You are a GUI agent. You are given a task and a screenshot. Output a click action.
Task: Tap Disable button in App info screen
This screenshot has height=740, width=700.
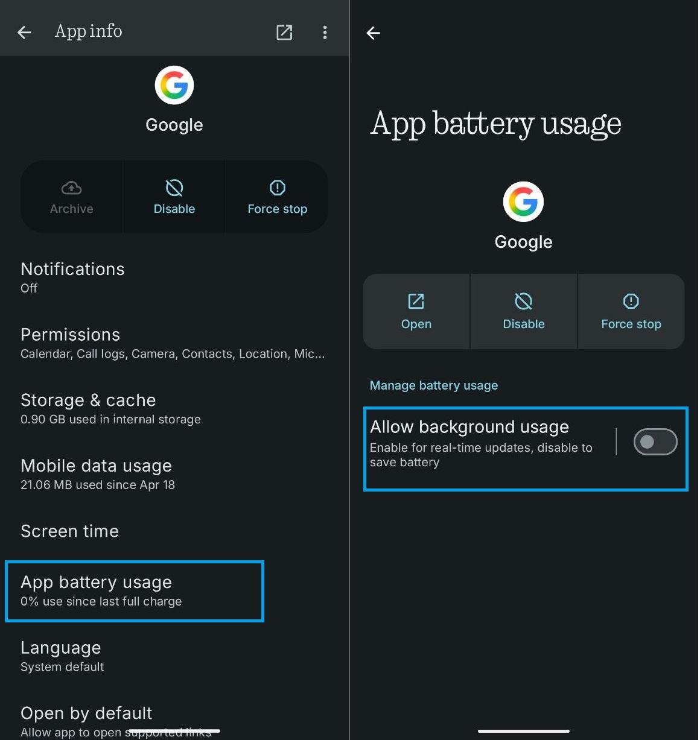coord(174,197)
